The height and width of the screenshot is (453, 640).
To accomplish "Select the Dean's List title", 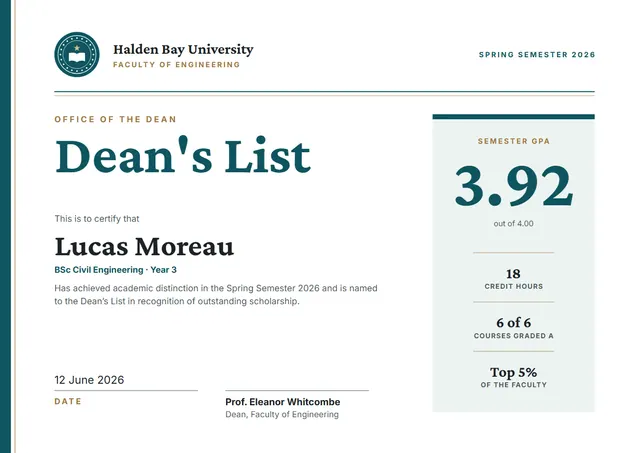I will tap(183, 156).
